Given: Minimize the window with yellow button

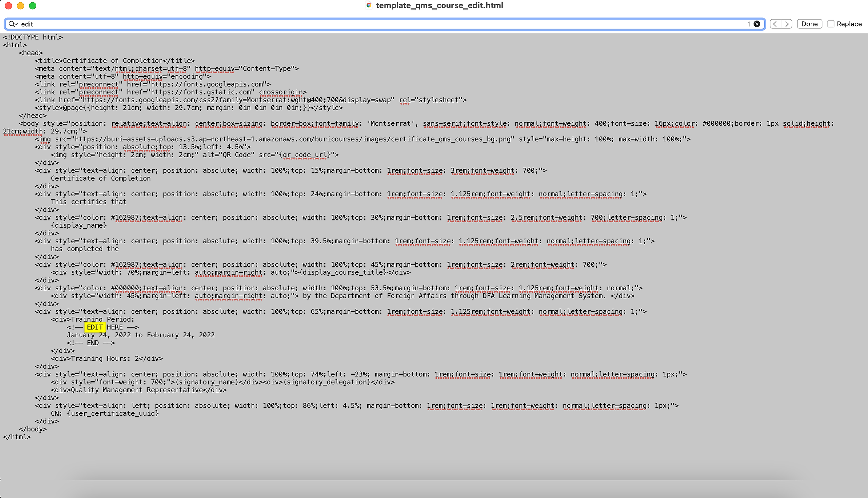Looking at the screenshot, I should (x=21, y=5).
